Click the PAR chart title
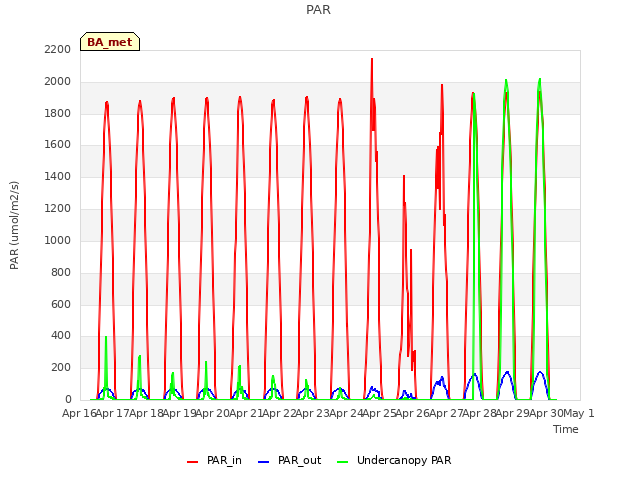The image size is (640, 480). click(x=318, y=9)
